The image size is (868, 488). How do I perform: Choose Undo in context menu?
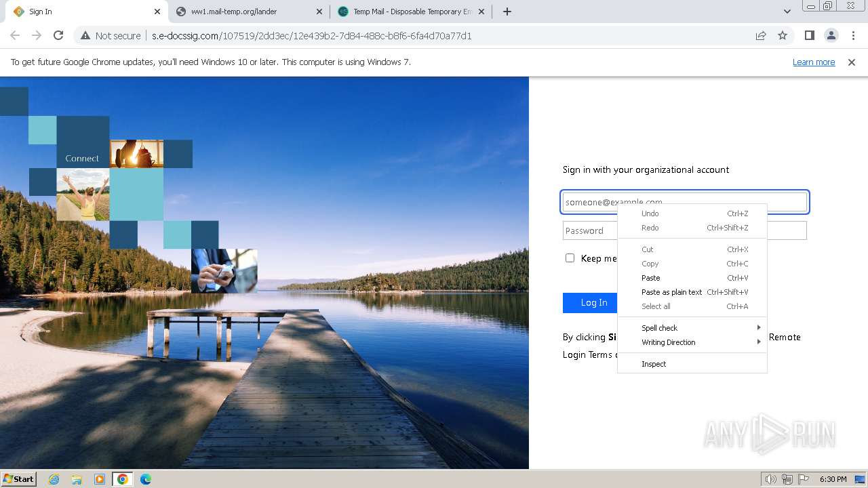[x=692, y=213]
